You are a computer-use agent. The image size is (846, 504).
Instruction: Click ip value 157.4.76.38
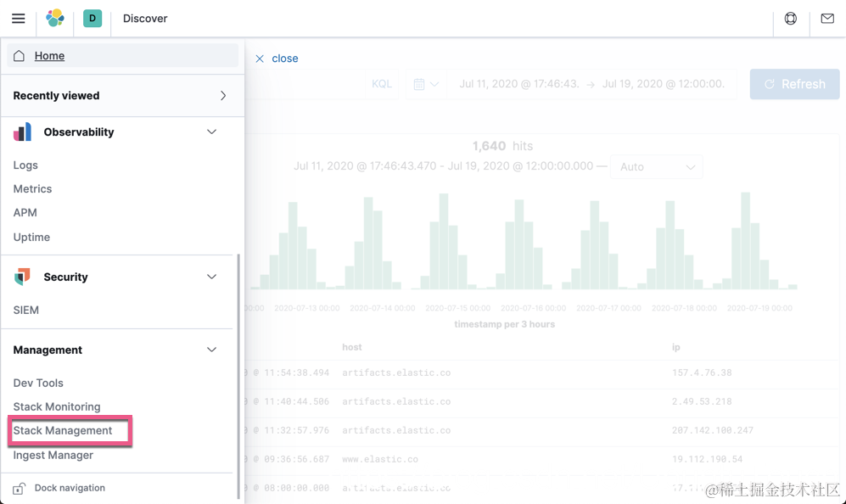(x=702, y=372)
